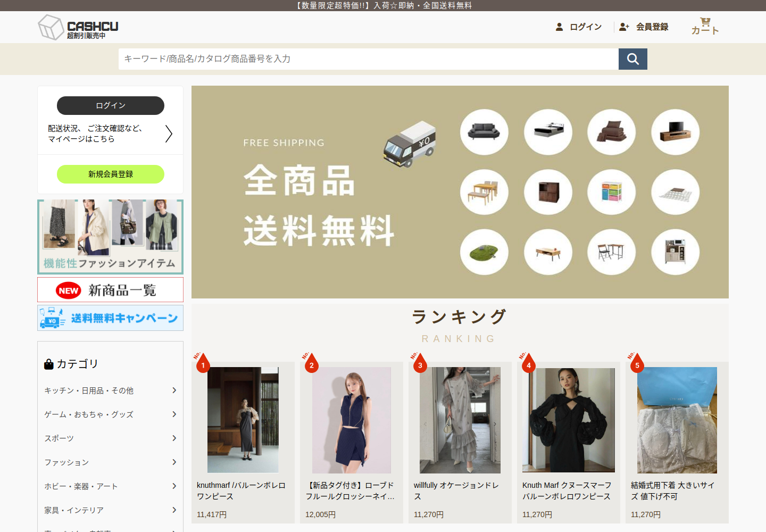766x532 pixels.
Task: Select the bed category circle icon
Action: pos(548,132)
